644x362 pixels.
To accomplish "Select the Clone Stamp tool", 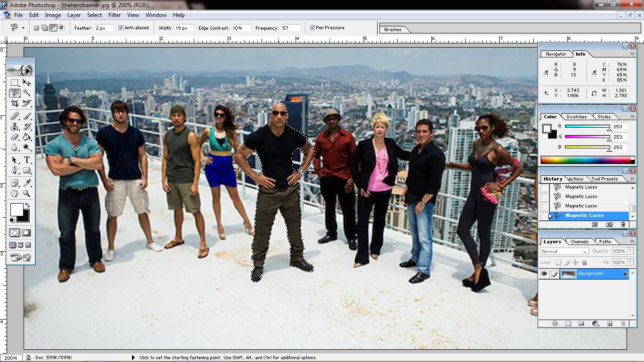I will 15,127.
